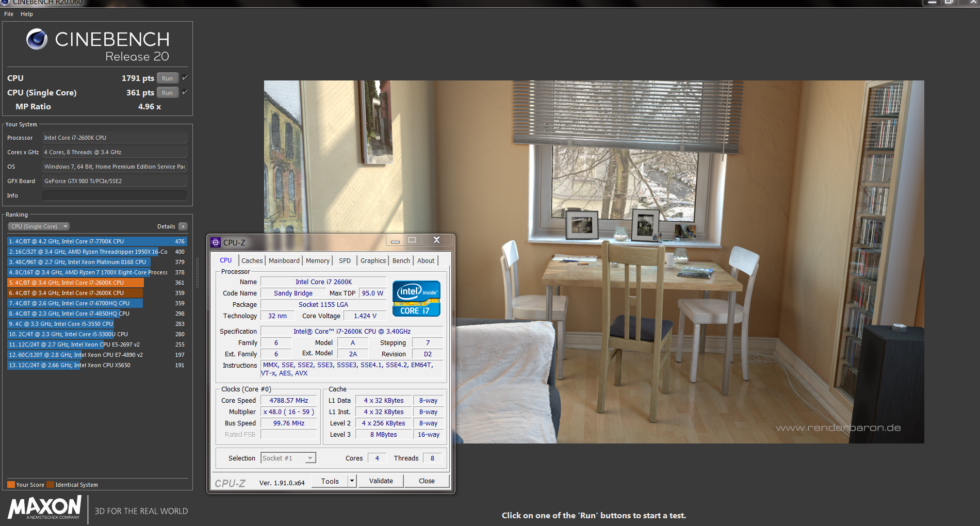Click the Tools button in CPU-Z
This screenshot has width=980, height=526.
point(330,481)
